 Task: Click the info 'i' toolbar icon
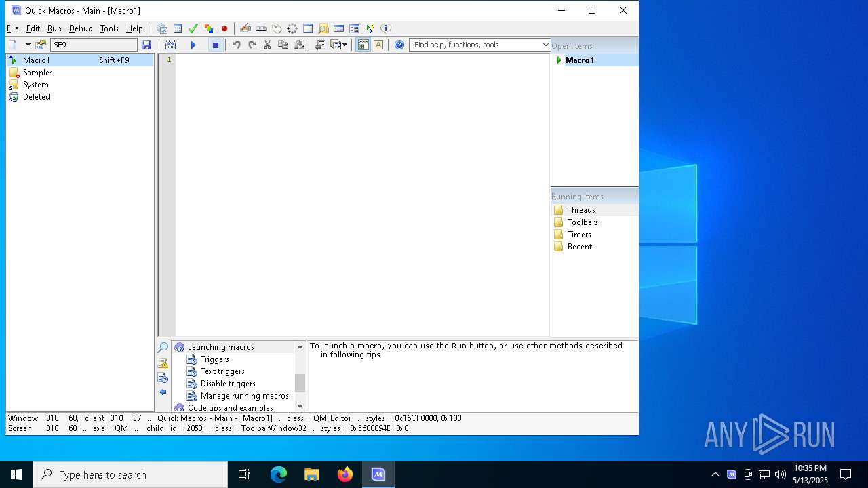(386, 28)
